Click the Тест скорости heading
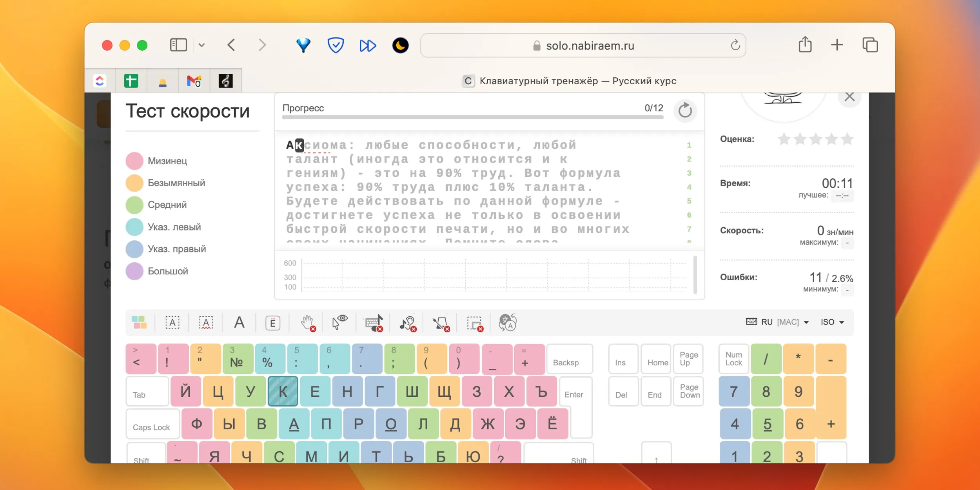Image resolution: width=980 pixels, height=490 pixels. 187,111
